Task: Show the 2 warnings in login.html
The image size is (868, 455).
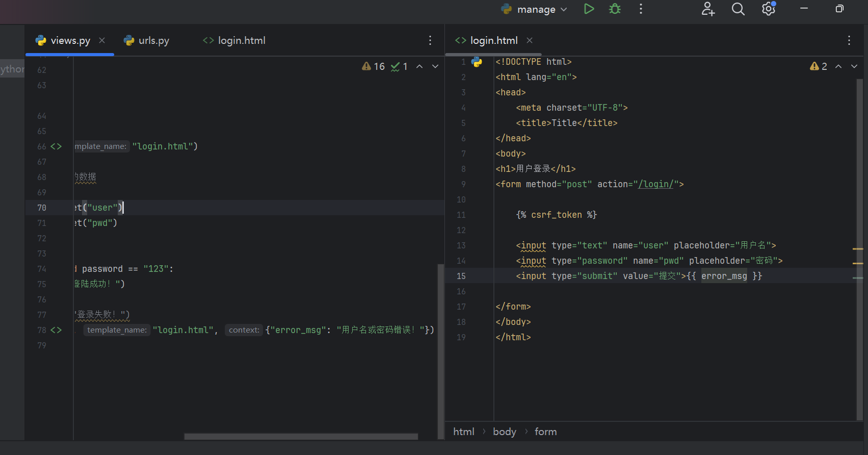Action: coord(819,66)
